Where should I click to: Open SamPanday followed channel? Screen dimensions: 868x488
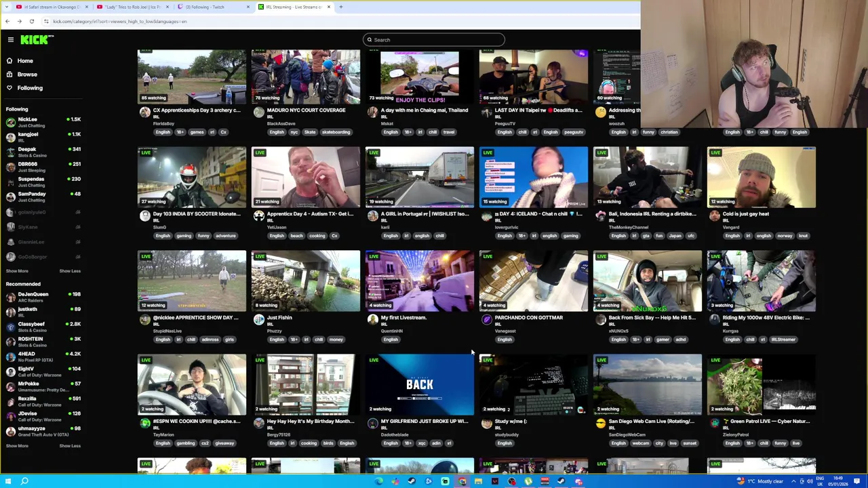point(42,197)
